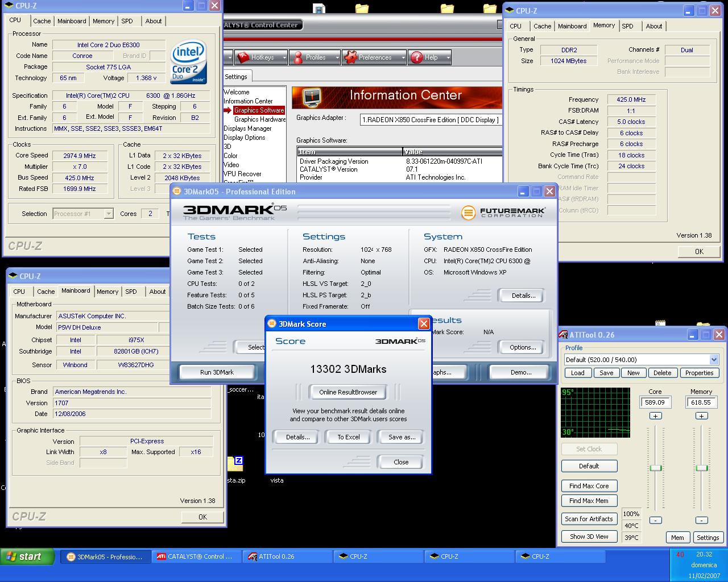Click the Intel Core 2 Duo logo in CPU-Z

point(189,61)
